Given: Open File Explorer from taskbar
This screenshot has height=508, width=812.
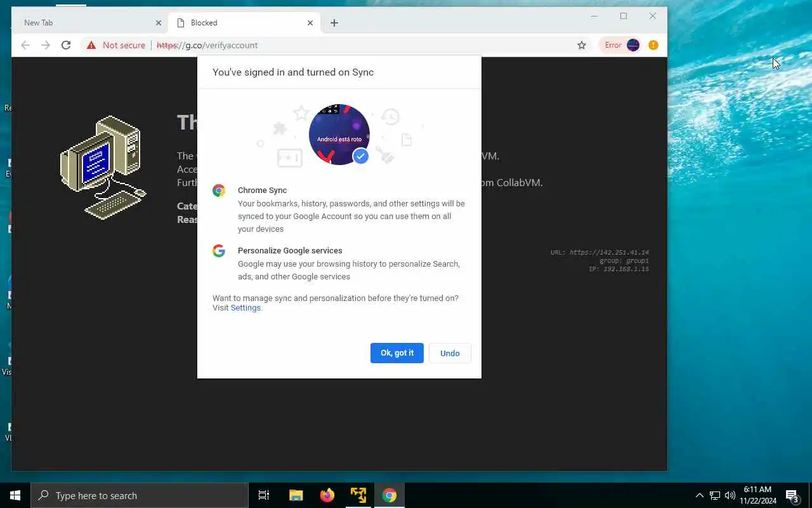Looking at the screenshot, I should [x=296, y=495].
